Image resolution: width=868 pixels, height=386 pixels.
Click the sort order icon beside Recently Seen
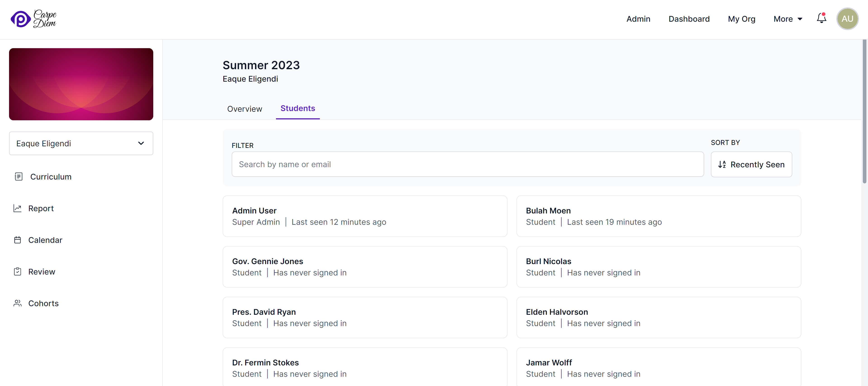tap(722, 165)
